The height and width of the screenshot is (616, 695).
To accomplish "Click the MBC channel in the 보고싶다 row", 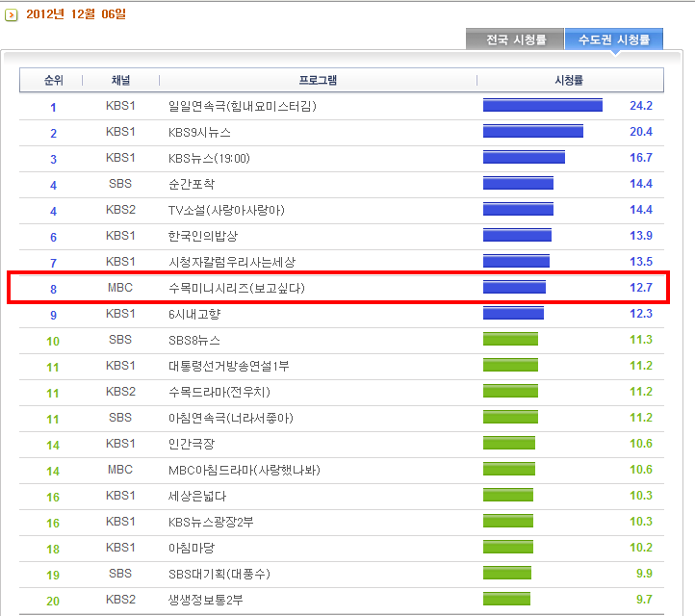I will pos(120,288).
